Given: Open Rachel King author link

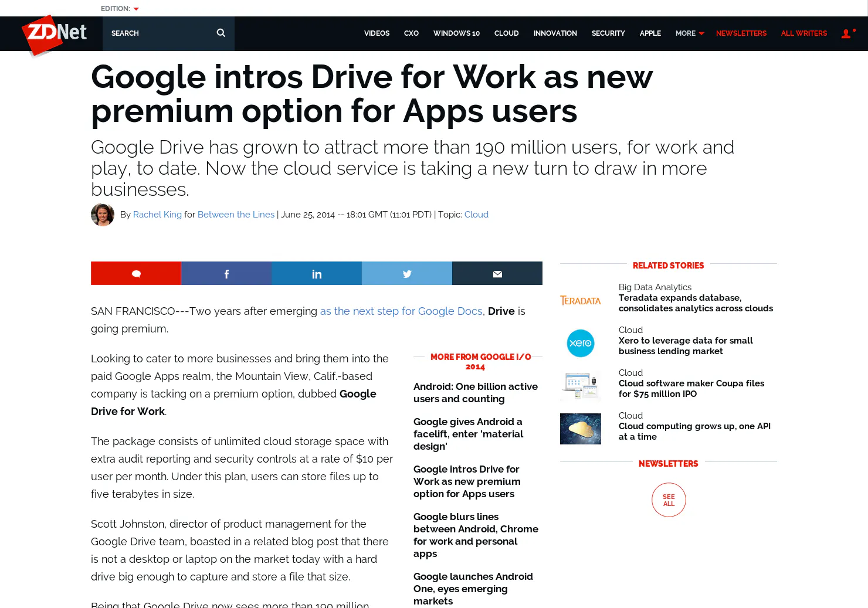Looking at the screenshot, I should (x=157, y=215).
